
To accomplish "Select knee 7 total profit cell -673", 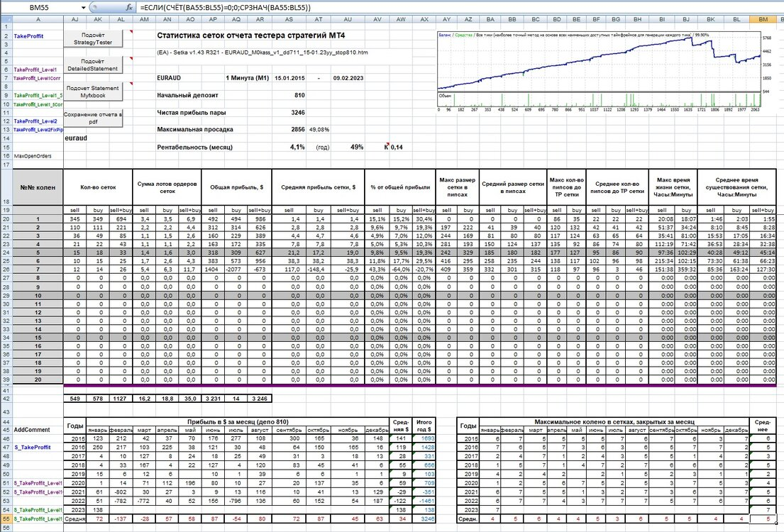I will pos(260,270).
